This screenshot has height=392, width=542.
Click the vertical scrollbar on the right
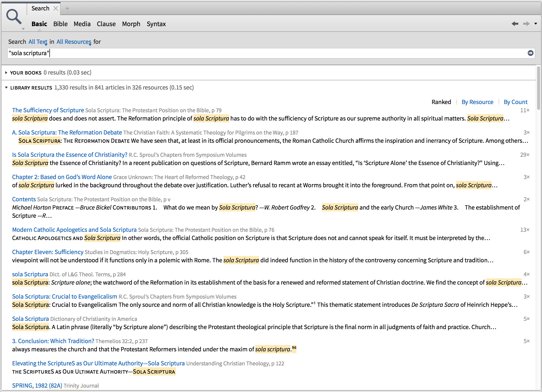538,88
